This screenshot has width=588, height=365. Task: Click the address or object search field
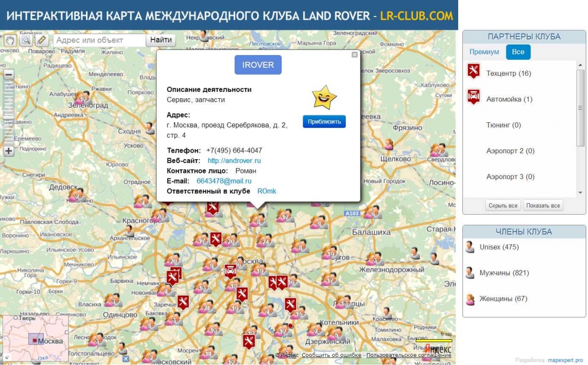click(x=99, y=40)
